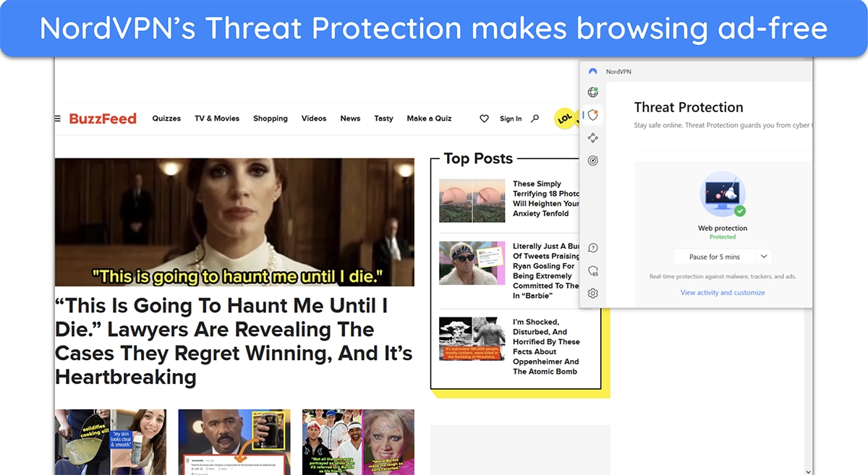Click the yellow LOL badge
Viewport: 868px width, 475px height.
(565, 118)
